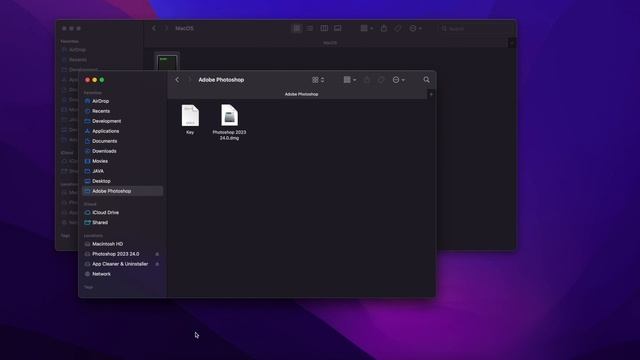This screenshot has height=360, width=640.
Task: Click the Share icon in MacOS window
Action: tap(384, 28)
